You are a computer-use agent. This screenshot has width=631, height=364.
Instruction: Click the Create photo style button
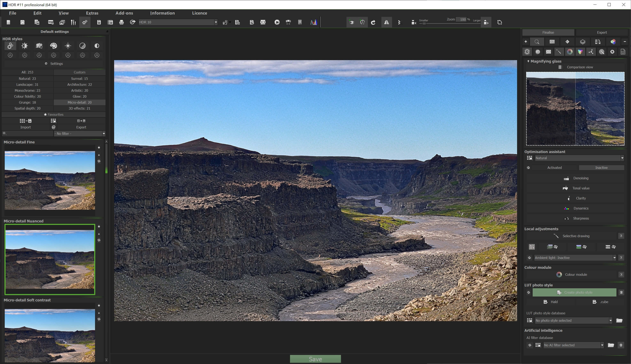coord(574,292)
